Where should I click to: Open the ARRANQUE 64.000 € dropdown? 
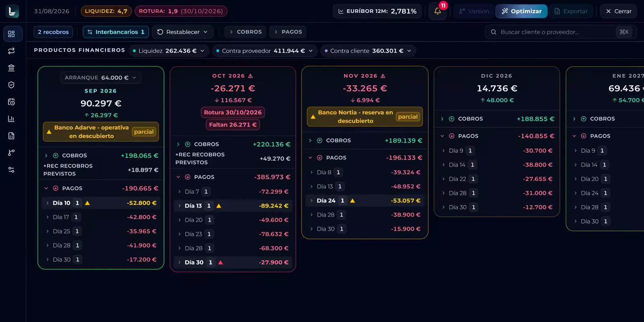101,78
